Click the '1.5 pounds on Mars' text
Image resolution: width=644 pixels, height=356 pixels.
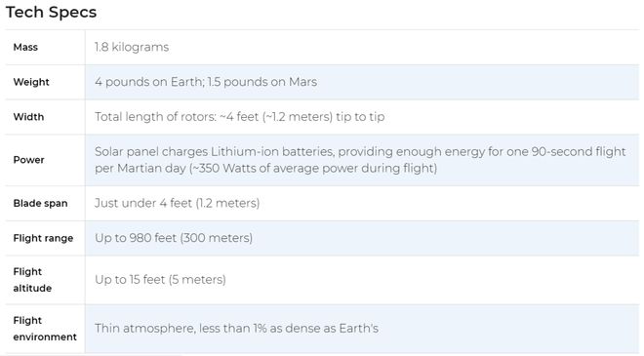click(262, 82)
